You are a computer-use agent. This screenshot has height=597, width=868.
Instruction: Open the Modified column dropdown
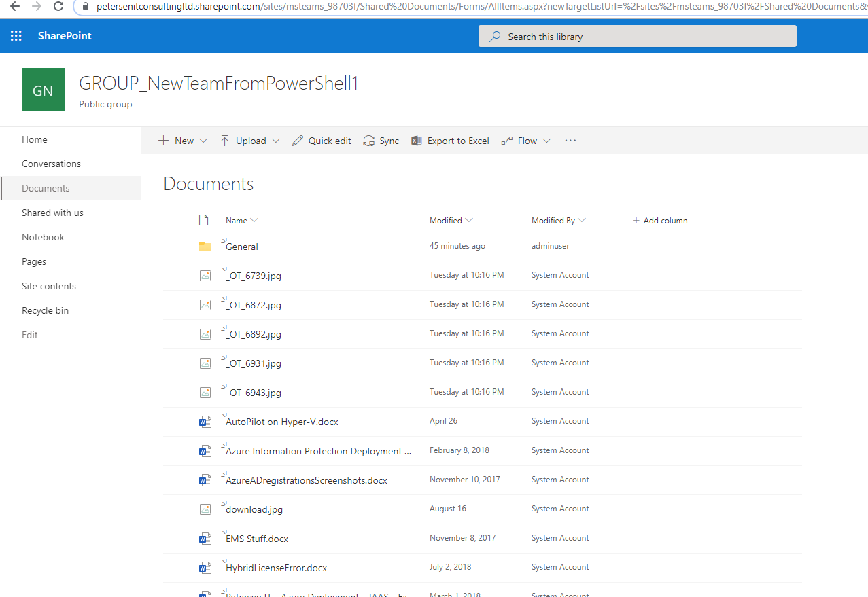click(x=469, y=220)
